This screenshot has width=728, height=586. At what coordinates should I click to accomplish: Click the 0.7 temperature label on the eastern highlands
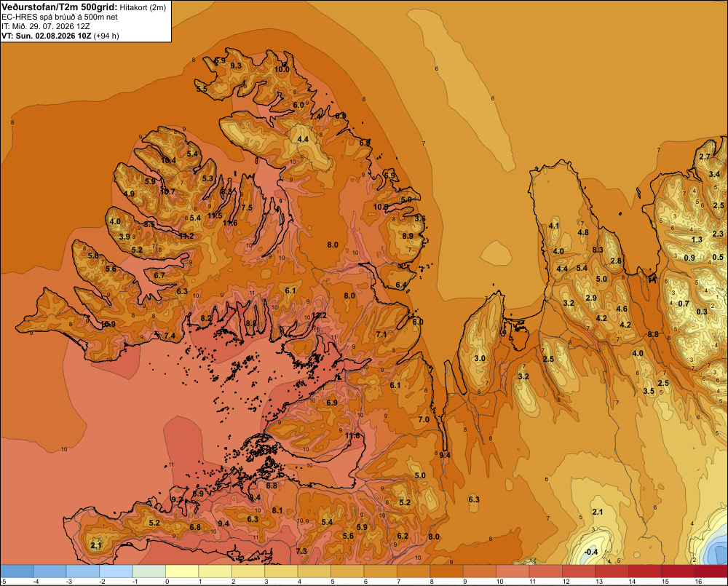684,304
